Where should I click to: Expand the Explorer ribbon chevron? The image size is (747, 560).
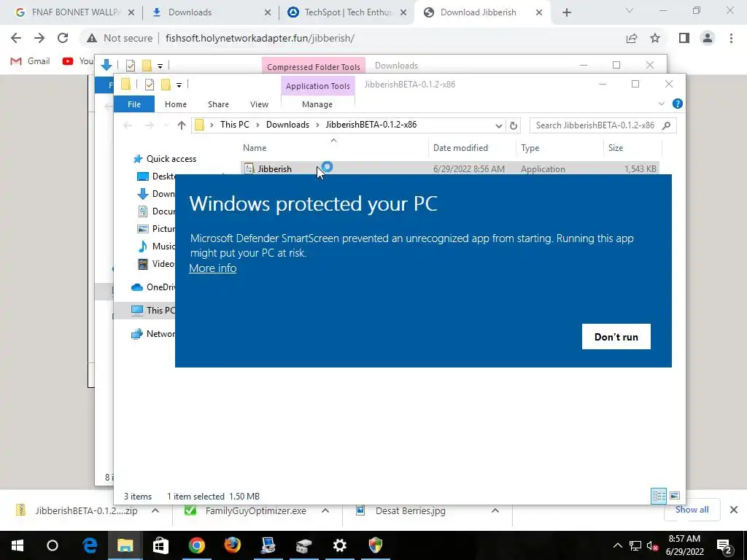pyautogui.click(x=661, y=104)
